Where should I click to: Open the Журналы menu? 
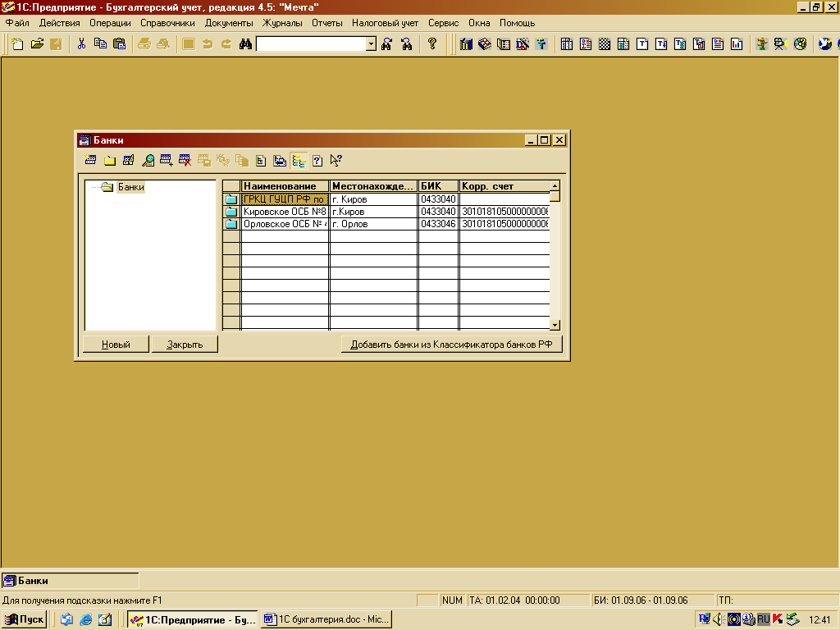pos(282,23)
